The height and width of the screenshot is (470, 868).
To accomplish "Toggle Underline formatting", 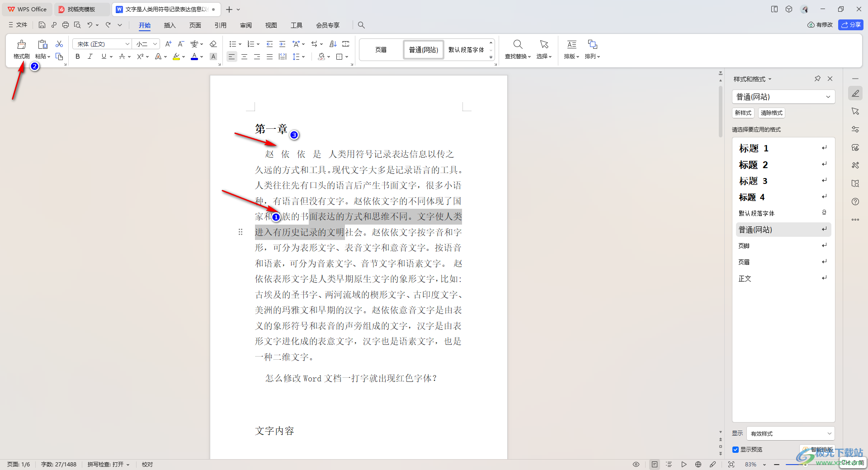I will 104,56.
